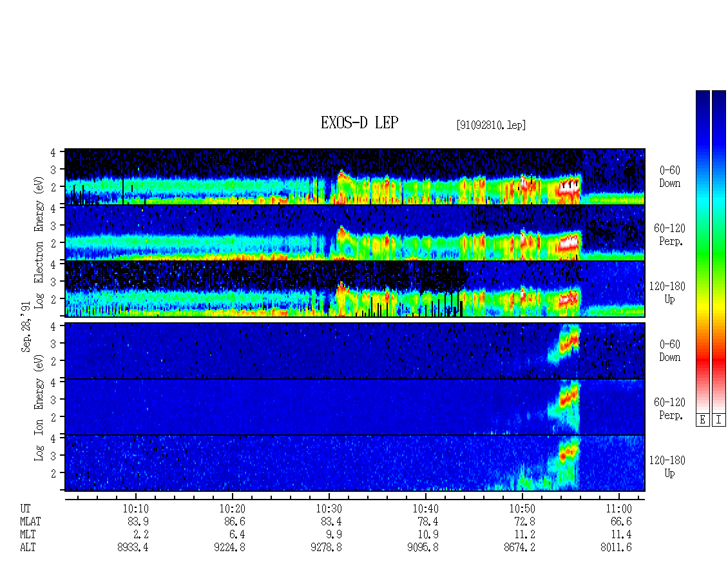The width and height of the screenshot is (728, 564).
Task: Click the electron "120-180 Up" pitch angle label
Action: coord(667,293)
